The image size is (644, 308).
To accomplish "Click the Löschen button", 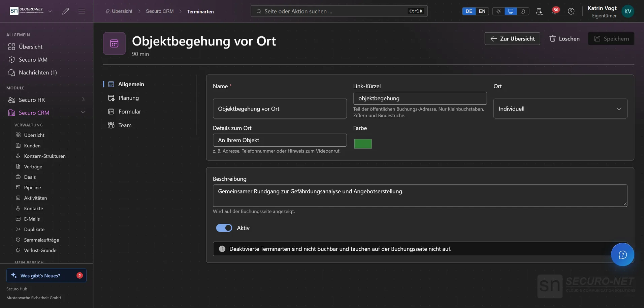I will pos(565,39).
